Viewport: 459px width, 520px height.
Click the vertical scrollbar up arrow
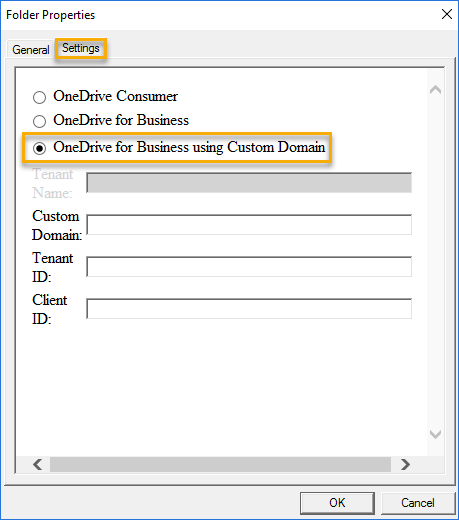435,90
